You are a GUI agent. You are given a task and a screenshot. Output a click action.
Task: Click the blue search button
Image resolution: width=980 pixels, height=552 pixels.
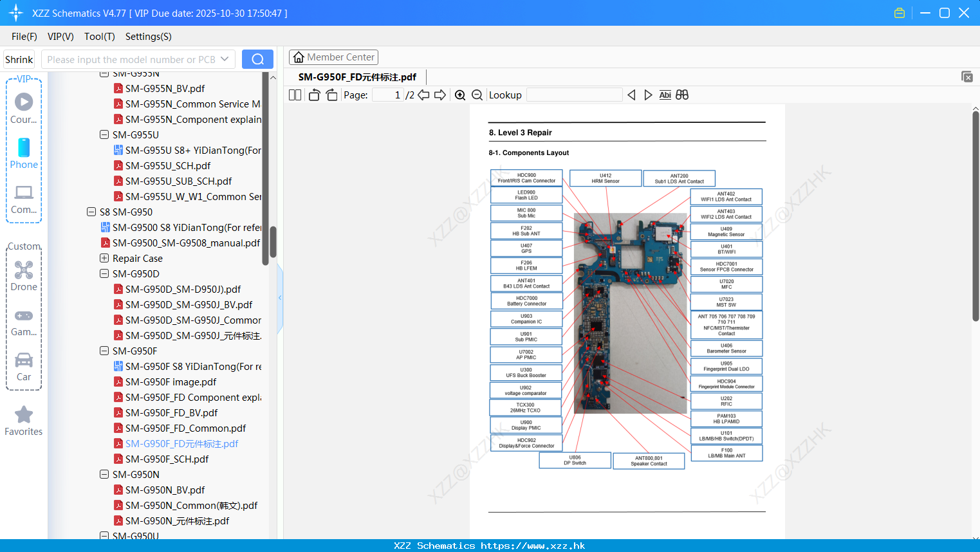pyautogui.click(x=257, y=59)
